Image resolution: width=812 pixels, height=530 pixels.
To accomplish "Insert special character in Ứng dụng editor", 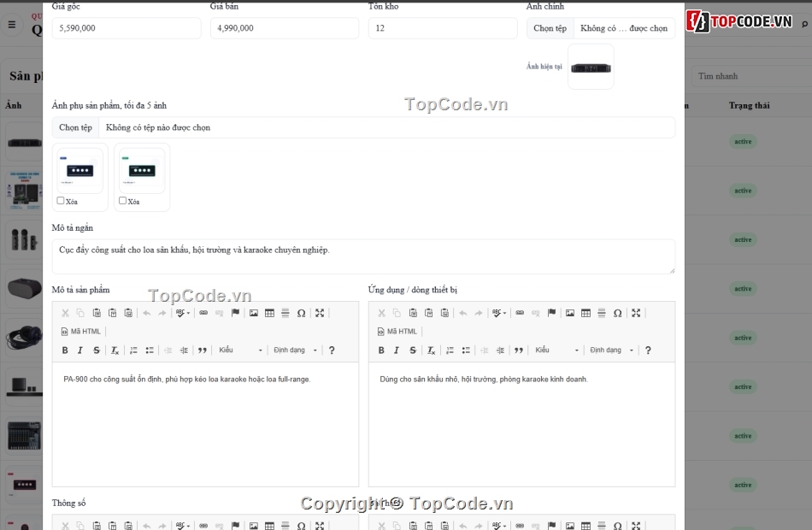I will tap(617, 313).
